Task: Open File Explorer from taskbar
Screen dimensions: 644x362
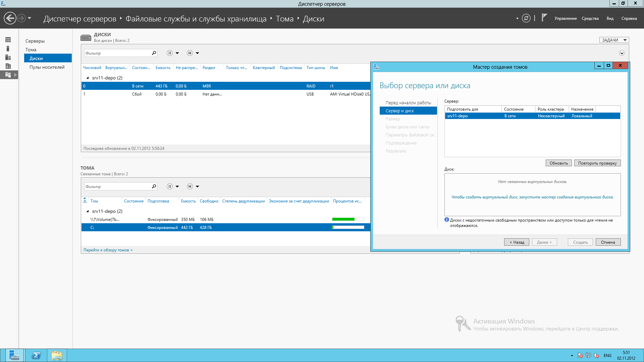Action: point(57,355)
